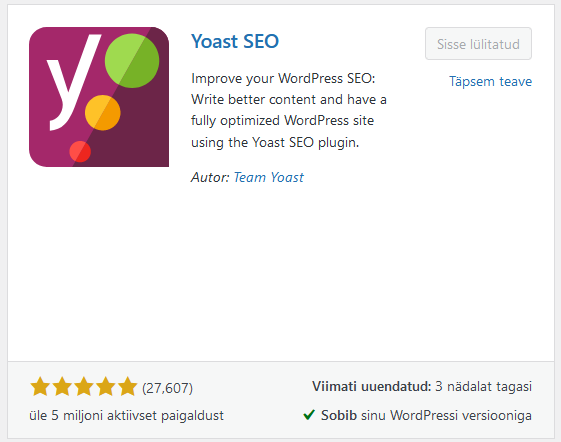Click the üle 5 miljoni aktiivset paigaldust text
The image size is (561, 442).
pos(126,416)
